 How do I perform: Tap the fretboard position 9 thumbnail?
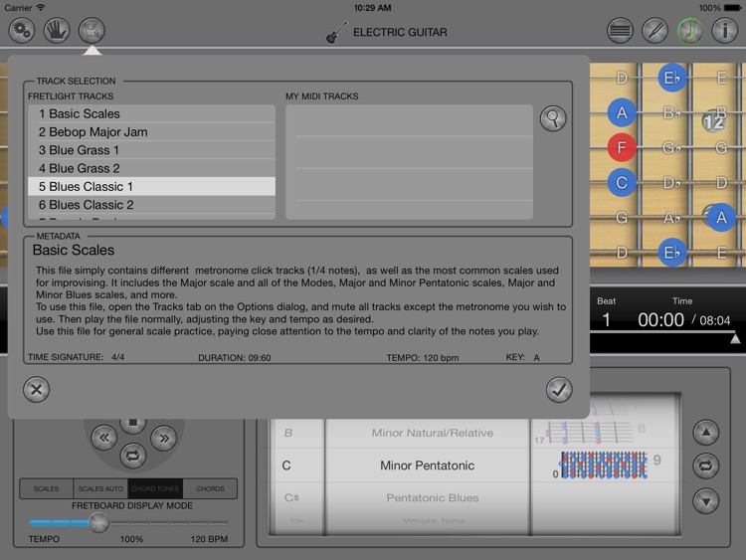click(604, 465)
